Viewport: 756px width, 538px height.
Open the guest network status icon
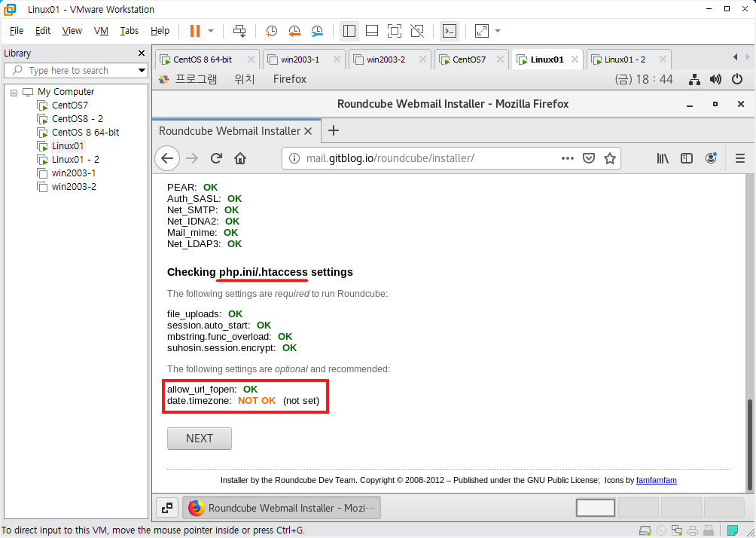694,79
